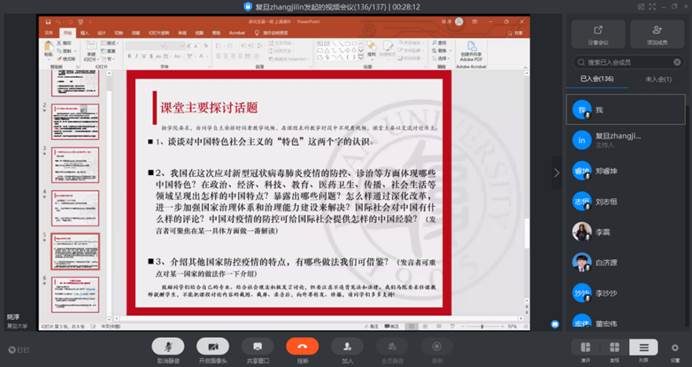Image resolution: width=692 pixels, height=367 pixels.
Task: Switch to the 已入会(136) tab
Action: pyautogui.click(x=597, y=79)
